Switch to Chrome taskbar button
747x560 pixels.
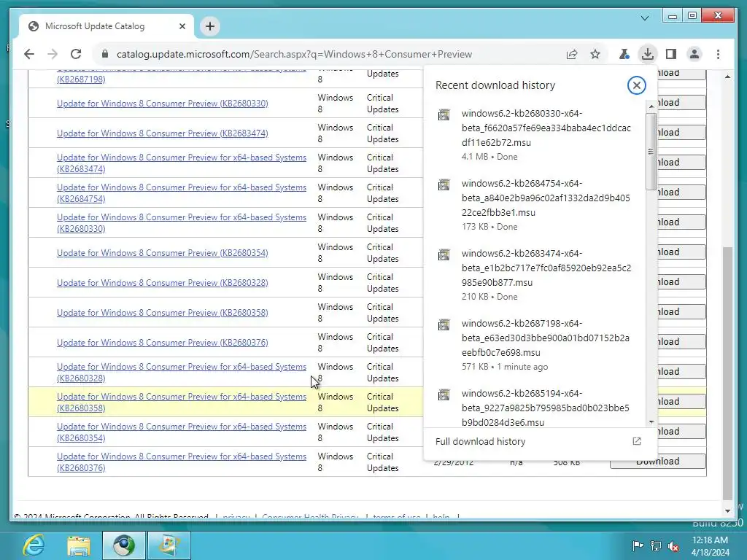123,545
